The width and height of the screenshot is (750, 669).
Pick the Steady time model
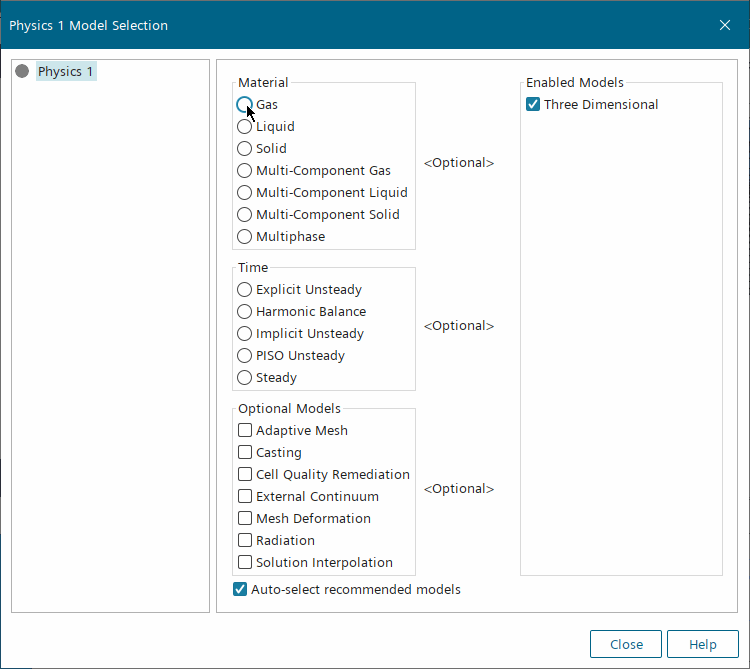point(245,378)
